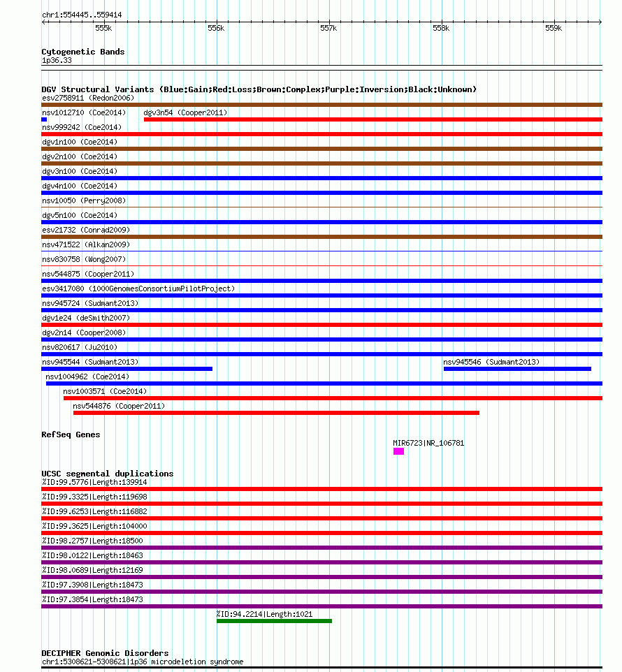Select %ID:98.0122|Length:18463 duplication
Image resolution: width=622 pixels, height=672 pixels.
click(92, 555)
